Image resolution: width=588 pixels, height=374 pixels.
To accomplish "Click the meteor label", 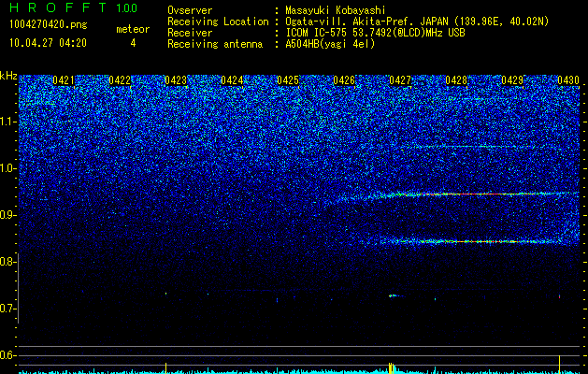I will (x=133, y=29).
